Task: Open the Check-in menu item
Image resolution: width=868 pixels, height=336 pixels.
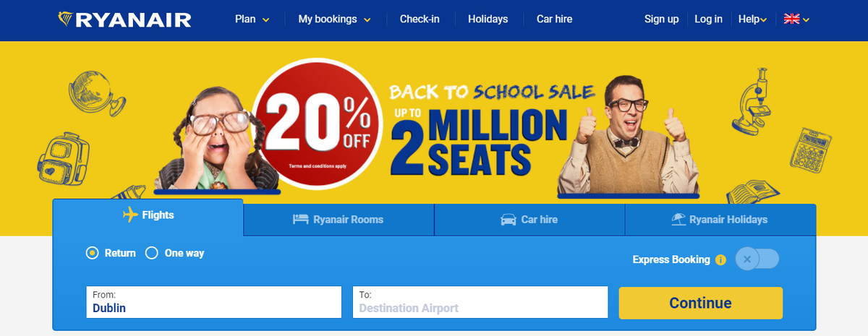Action: click(x=420, y=20)
